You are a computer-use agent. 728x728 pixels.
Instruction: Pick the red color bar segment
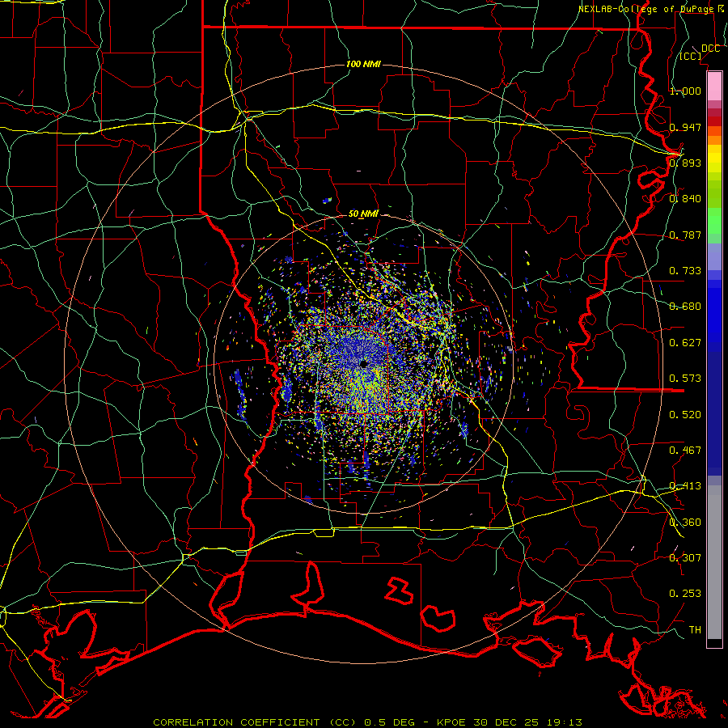pos(714,121)
